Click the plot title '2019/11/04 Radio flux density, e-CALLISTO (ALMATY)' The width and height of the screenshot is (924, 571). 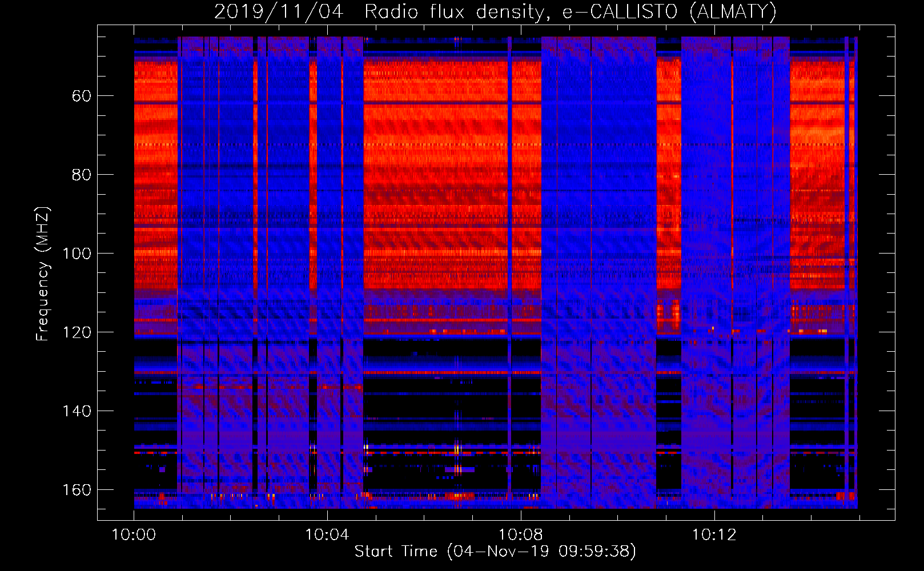click(x=495, y=11)
